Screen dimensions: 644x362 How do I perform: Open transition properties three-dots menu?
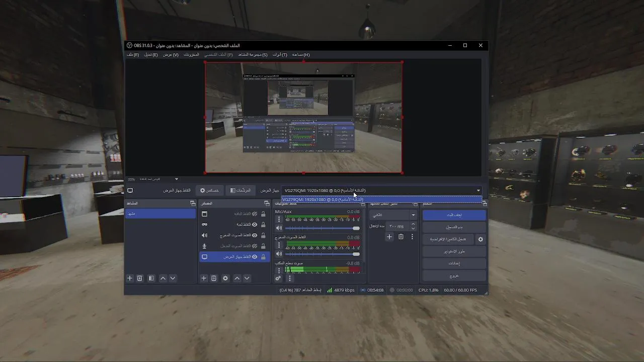tap(412, 236)
